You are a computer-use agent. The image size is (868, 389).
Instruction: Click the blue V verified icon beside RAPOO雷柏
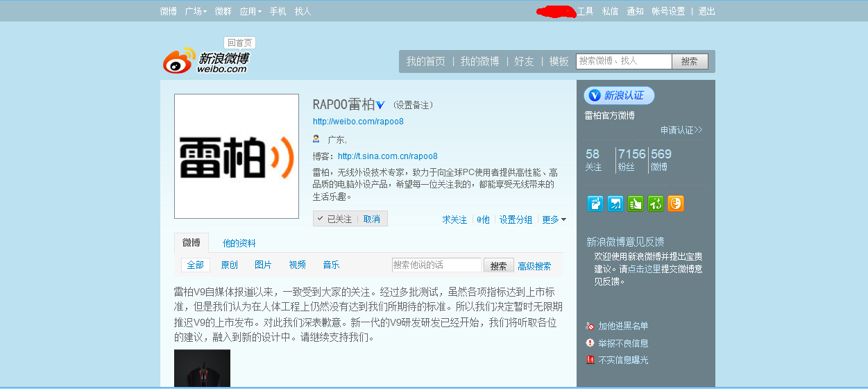coord(380,105)
